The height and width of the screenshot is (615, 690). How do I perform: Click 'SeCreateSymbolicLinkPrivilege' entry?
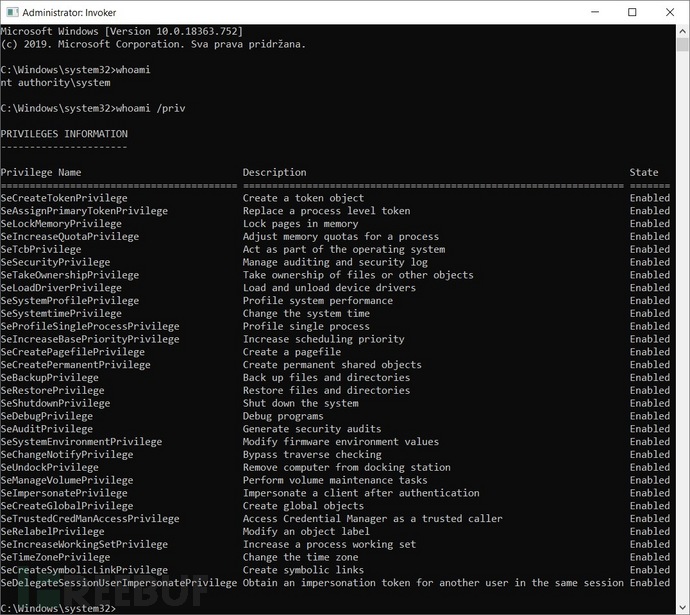[x=84, y=570]
